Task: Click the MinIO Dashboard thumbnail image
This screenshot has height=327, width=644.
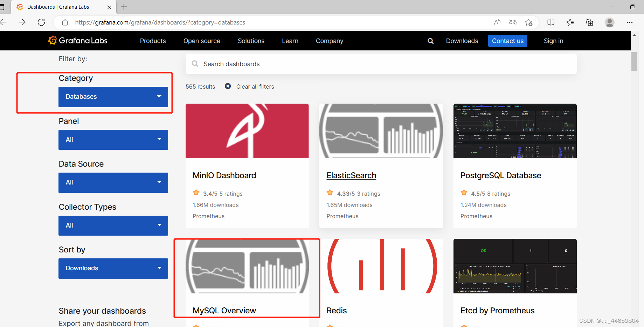Action: 247,131
